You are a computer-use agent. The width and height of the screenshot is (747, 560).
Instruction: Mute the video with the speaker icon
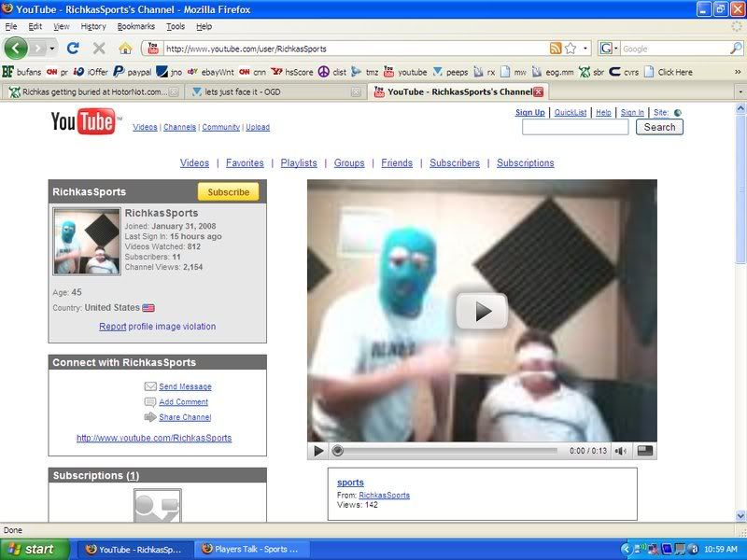[621, 451]
